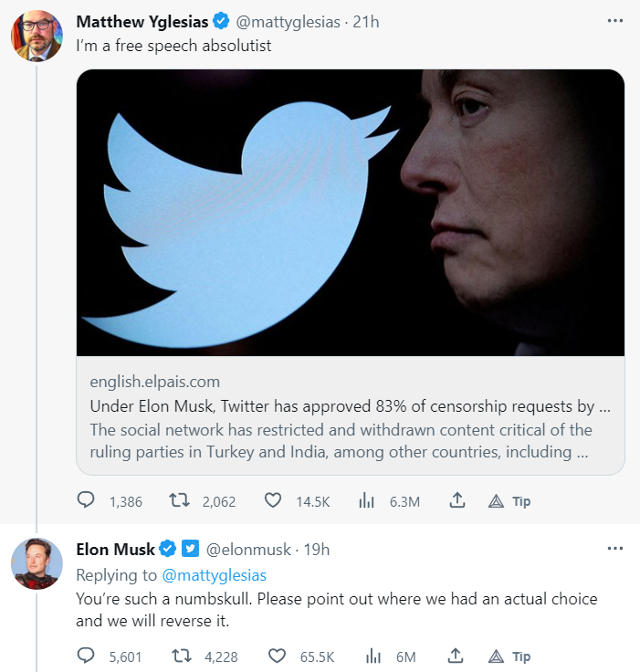Open Matthew Yglesias's profile picture
This screenshot has height=672, width=640.
pos(37,37)
